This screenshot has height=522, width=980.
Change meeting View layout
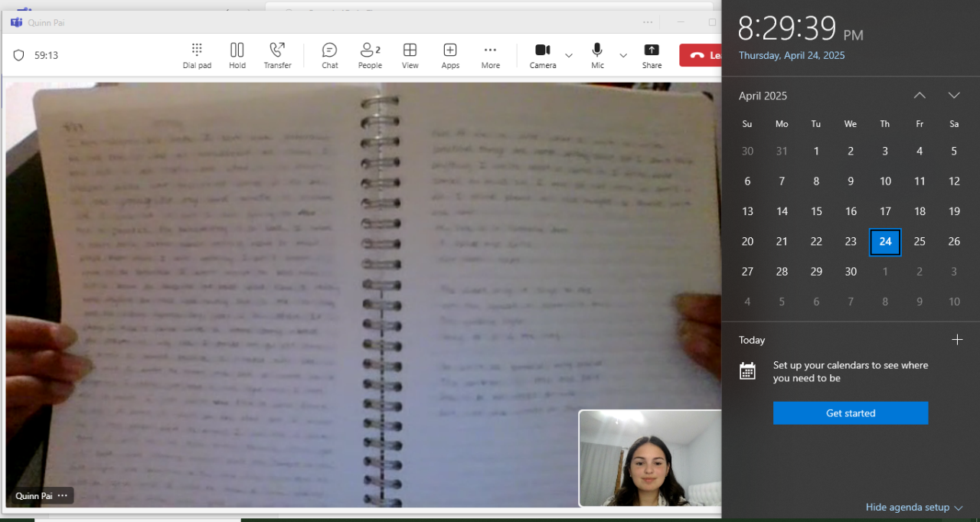pos(410,55)
